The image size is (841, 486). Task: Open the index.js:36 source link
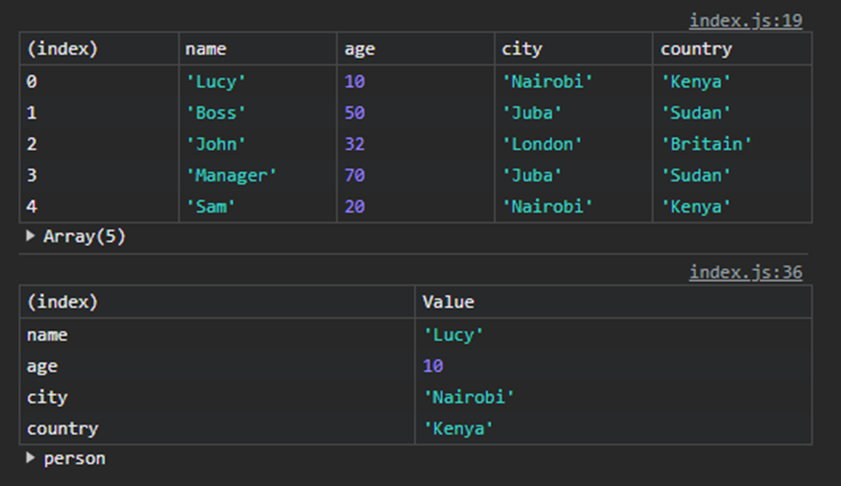click(x=745, y=273)
